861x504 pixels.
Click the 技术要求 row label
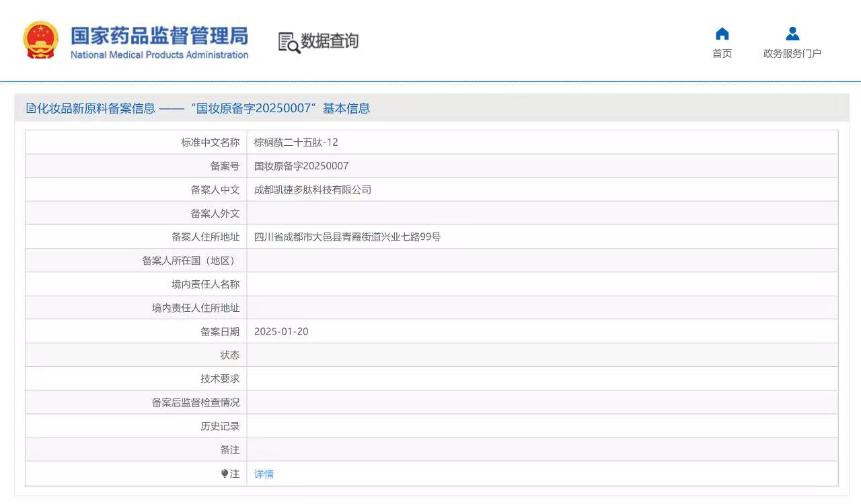tap(219, 378)
